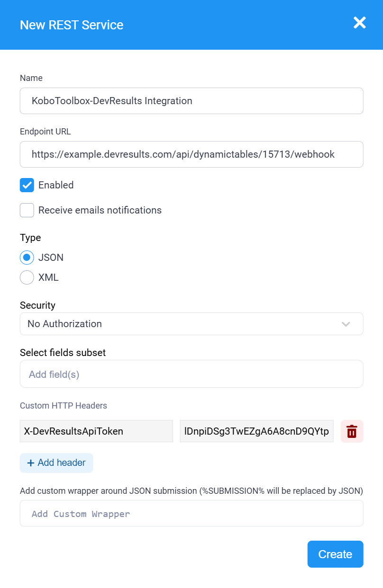Viewport: 383px width, 588px height.
Task: Edit the X-DevResultsApiToken header name field
Action: 96,431
